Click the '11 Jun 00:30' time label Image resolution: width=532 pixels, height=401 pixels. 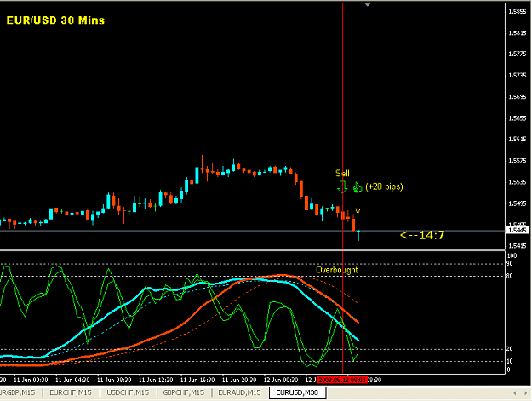click(x=31, y=380)
